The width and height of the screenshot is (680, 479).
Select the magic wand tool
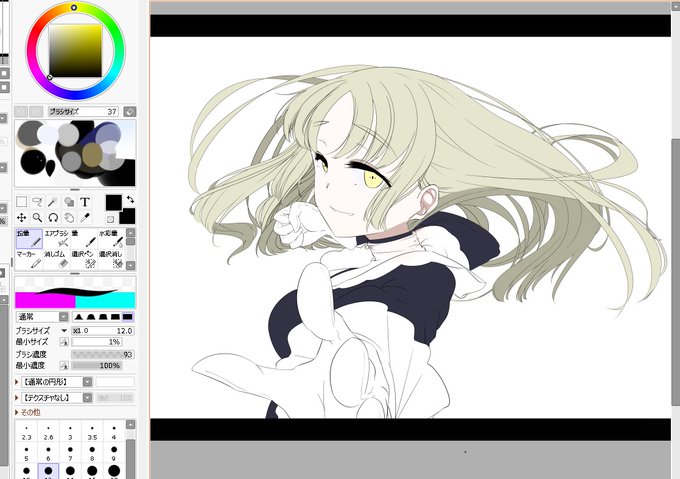pyautogui.click(x=53, y=202)
